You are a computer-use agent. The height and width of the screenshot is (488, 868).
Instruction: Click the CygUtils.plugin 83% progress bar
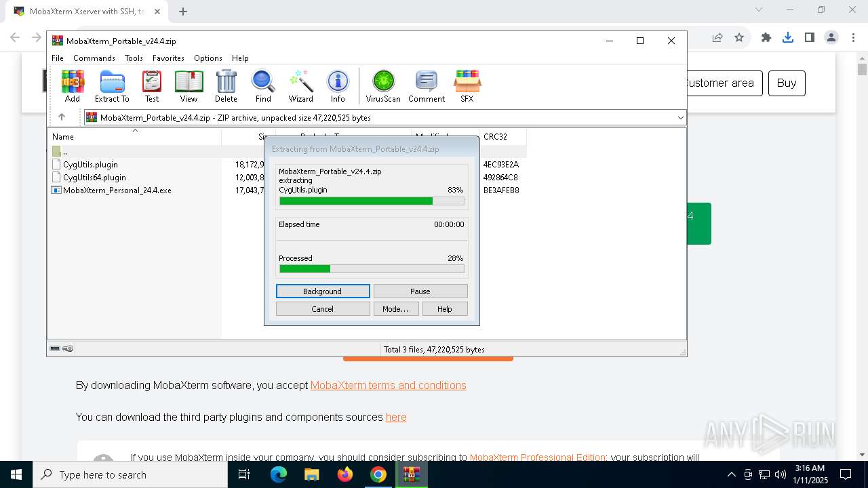click(x=372, y=201)
